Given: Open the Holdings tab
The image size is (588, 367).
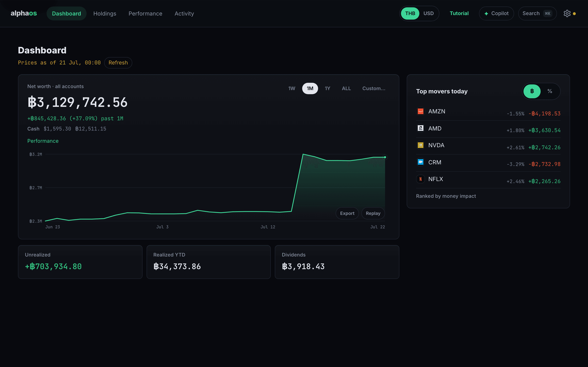Looking at the screenshot, I should click(x=105, y=14).
